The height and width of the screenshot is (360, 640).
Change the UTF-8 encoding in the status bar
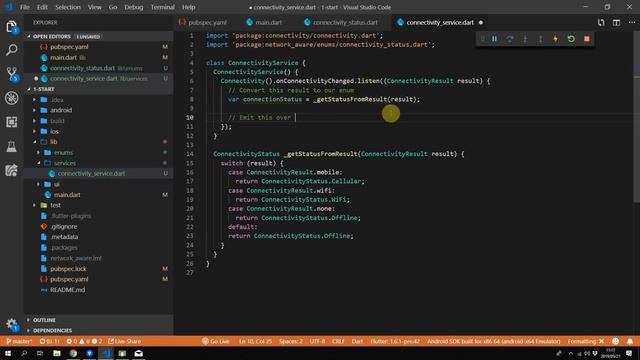pos(317,341)
